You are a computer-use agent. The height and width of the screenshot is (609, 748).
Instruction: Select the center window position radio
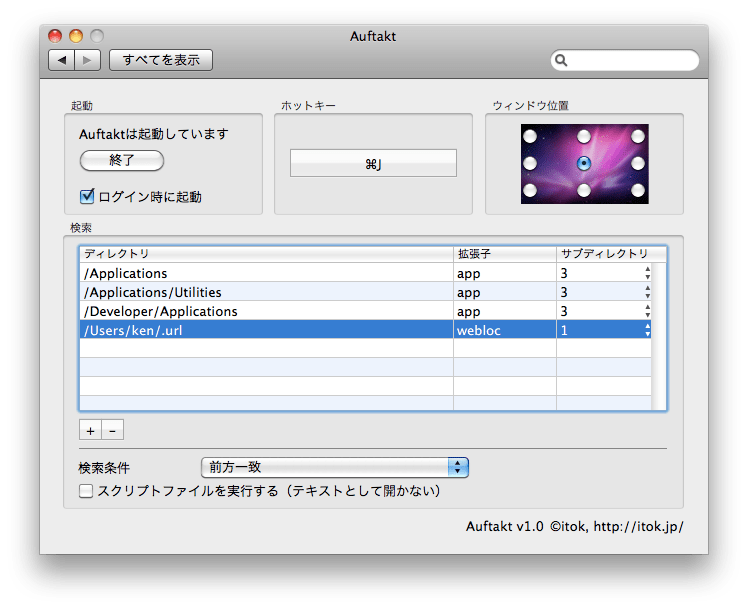584,164
